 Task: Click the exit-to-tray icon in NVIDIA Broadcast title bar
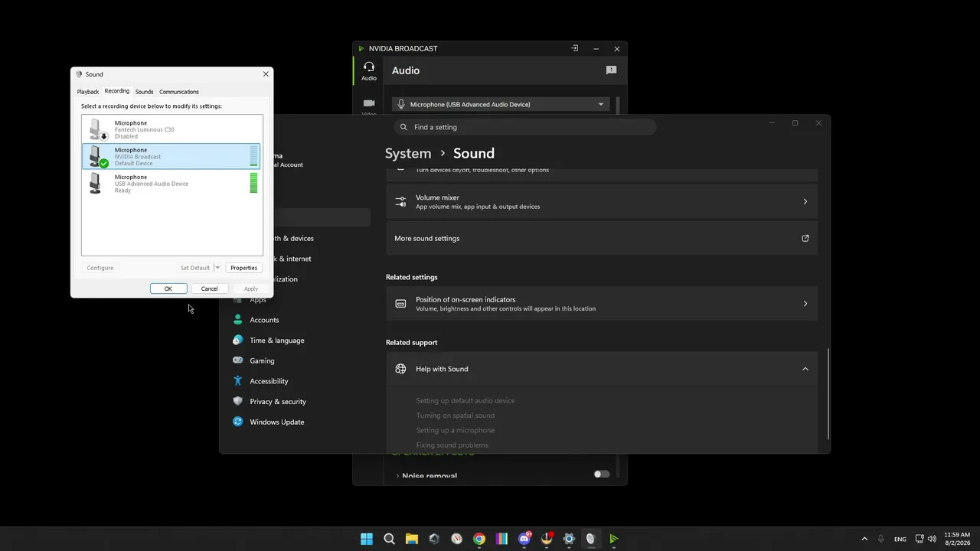pyautogui.click(x=575, y=48)
